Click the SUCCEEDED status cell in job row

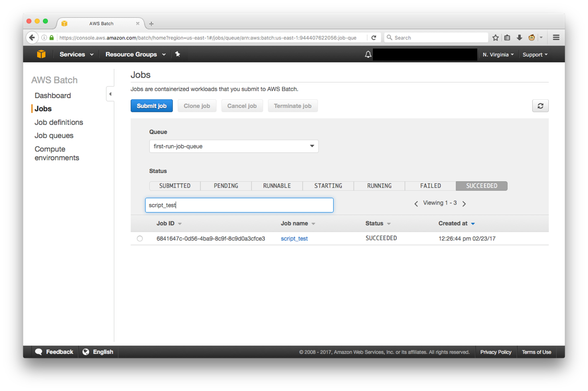point(381,239)
